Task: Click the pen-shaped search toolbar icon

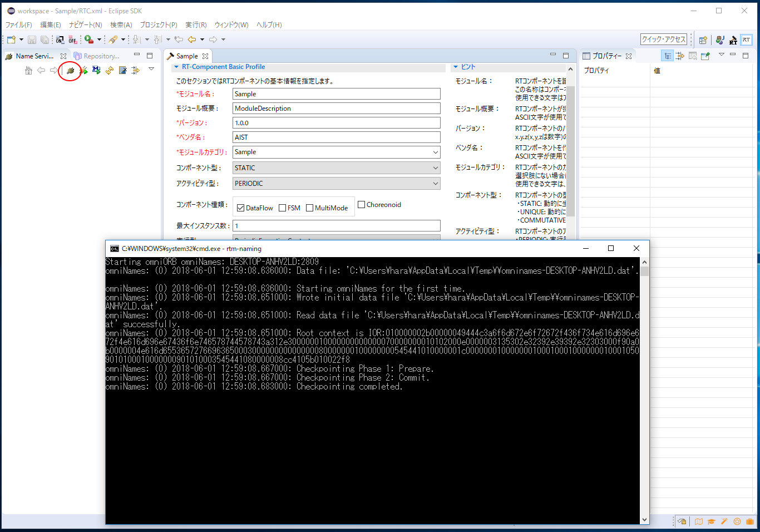Action: click(113, 40)
